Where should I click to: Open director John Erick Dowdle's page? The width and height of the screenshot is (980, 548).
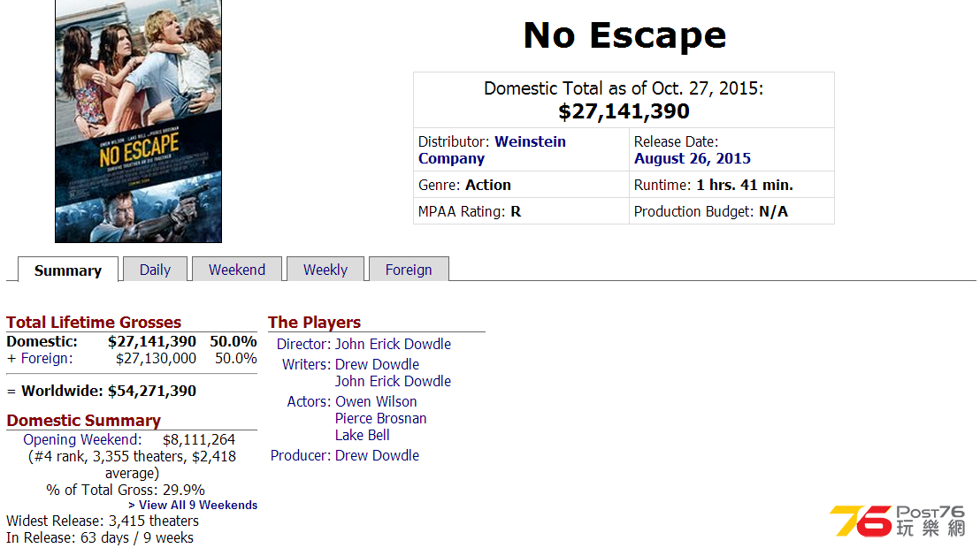393,345
